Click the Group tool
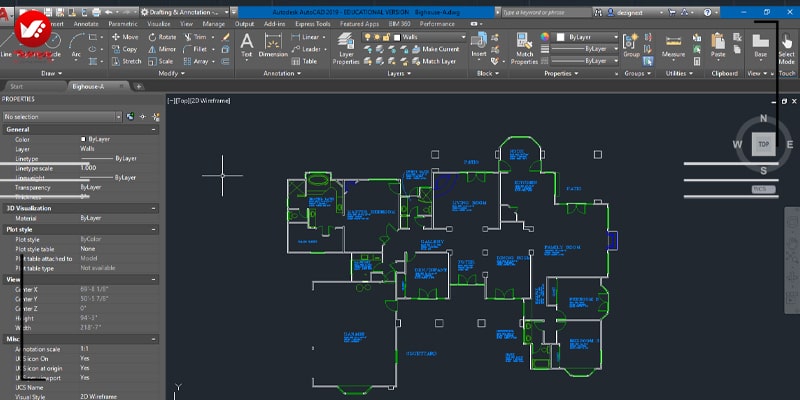 (x=631, y=45)
